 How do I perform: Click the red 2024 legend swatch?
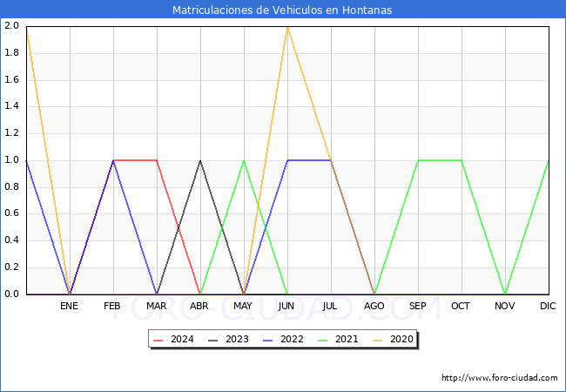click(x=158, y=340)
